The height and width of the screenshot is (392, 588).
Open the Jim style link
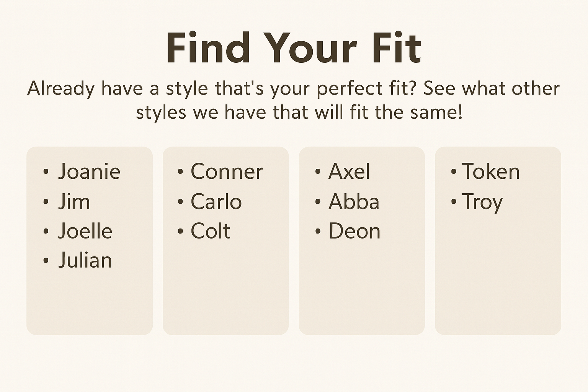point(74,201)
